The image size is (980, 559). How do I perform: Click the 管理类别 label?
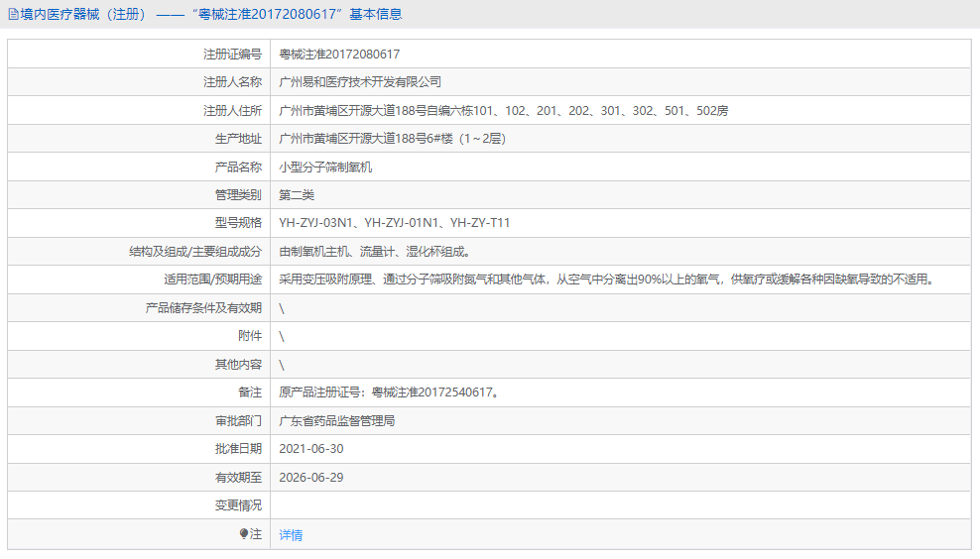click(x=238, y=195)
